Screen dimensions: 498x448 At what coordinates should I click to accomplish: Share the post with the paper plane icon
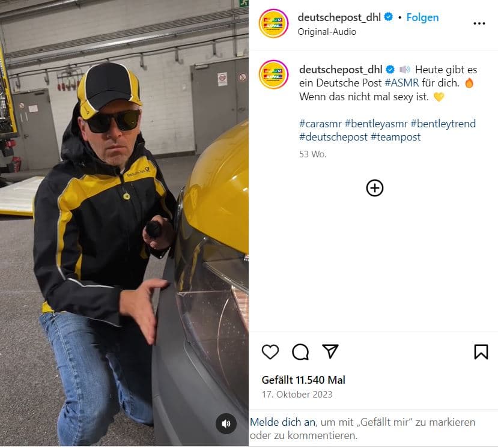tap(330, 351)
